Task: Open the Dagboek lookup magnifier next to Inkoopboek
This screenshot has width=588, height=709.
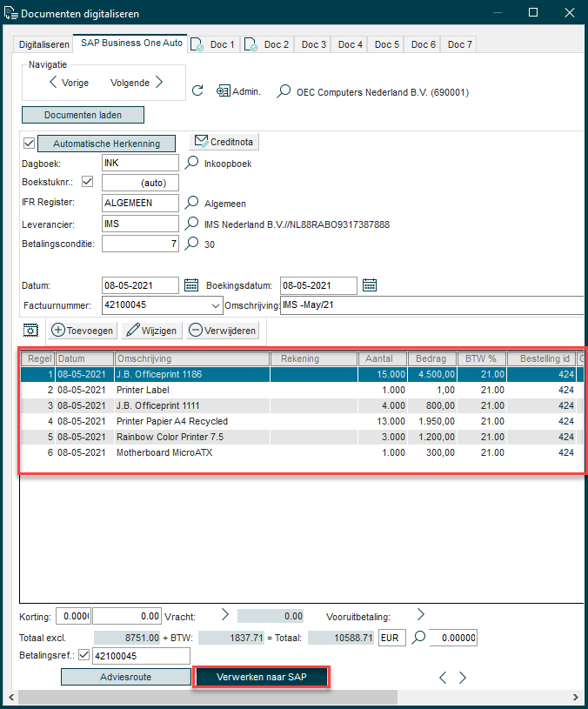Action: [191, 163]
